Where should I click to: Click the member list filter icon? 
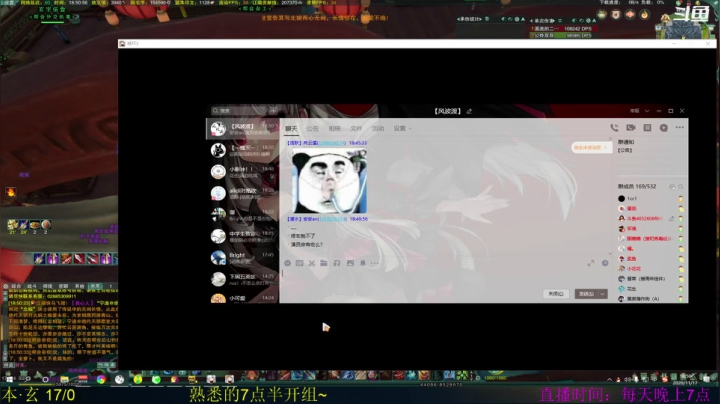[672, 186]
